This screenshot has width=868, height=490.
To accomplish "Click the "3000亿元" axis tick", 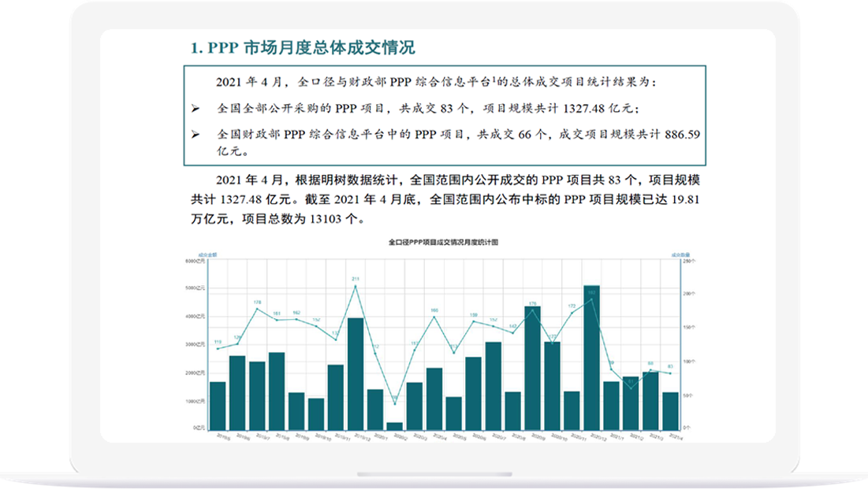I will (195, 344).
